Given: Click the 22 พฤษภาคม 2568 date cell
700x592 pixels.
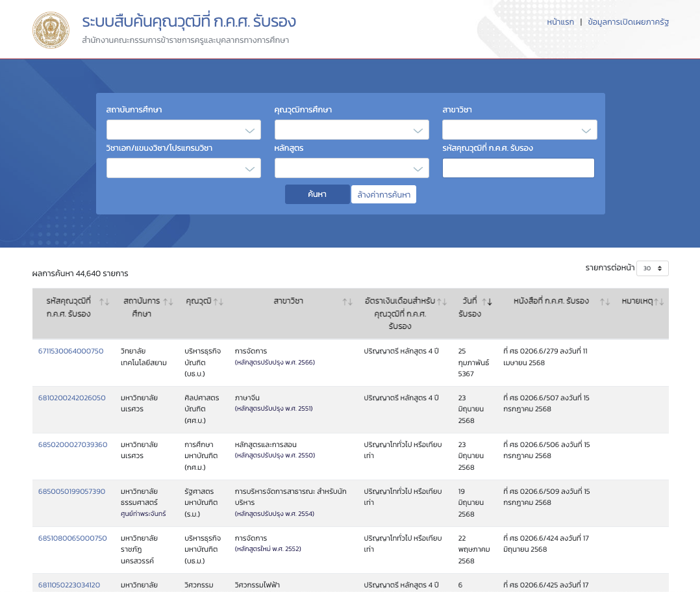Looking at the screenshot, I should [x=474, y=550].
